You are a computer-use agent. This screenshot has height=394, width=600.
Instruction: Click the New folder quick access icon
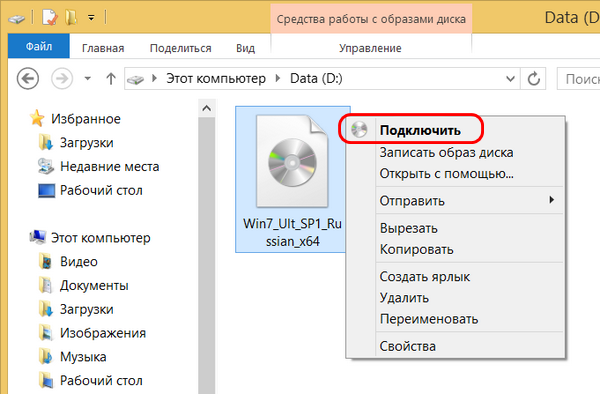point(71,17)
